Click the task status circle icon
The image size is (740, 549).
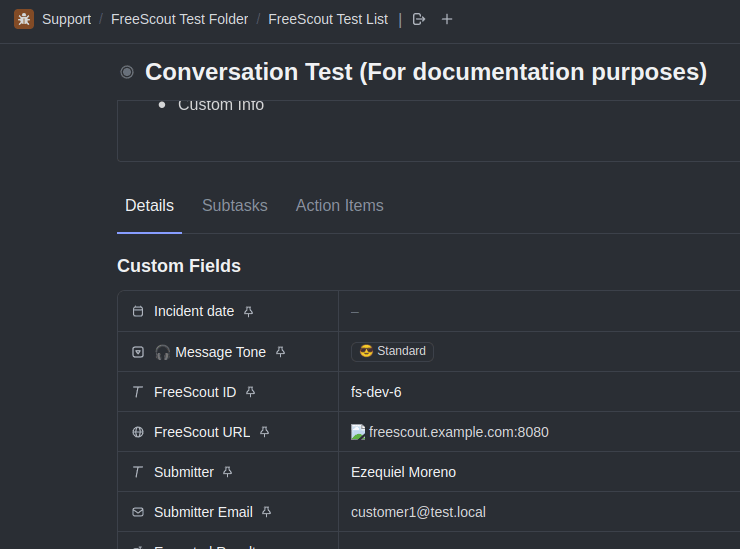click(127, 72)
